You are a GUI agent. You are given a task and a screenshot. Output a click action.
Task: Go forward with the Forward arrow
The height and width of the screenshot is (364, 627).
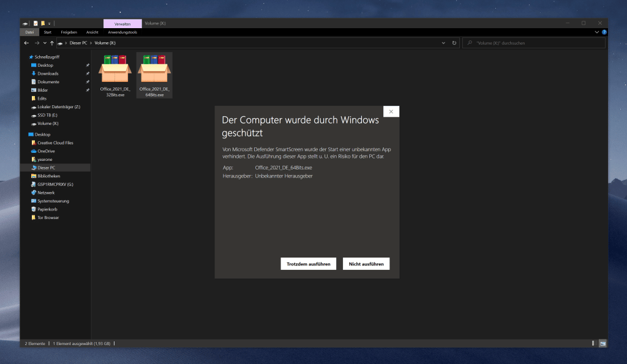click(37, 43)
